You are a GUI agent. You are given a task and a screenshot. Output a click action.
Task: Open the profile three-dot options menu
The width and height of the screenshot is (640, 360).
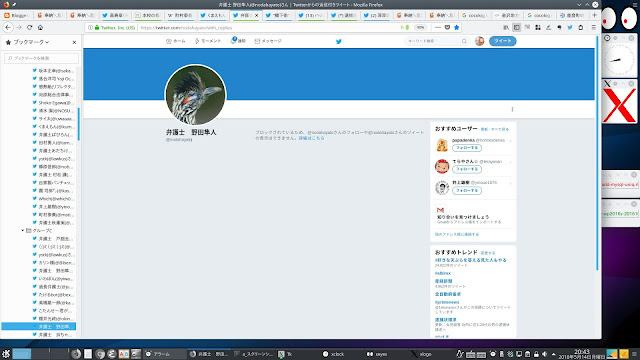[x=512, y=109]
